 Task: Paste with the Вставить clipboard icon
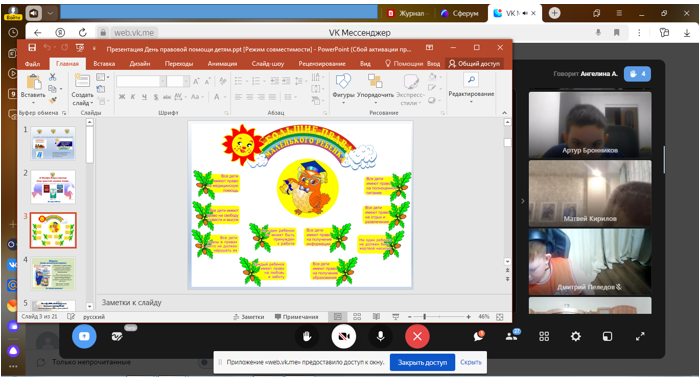tap(33, 82)
